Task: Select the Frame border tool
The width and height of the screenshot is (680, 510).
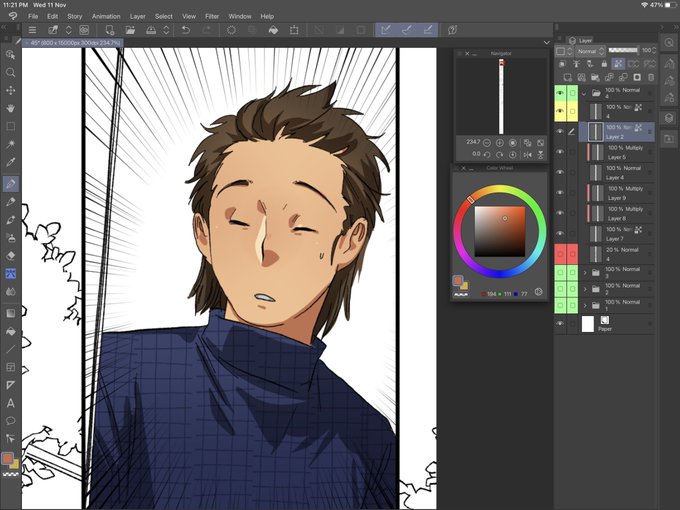Action: coord(10,367)
